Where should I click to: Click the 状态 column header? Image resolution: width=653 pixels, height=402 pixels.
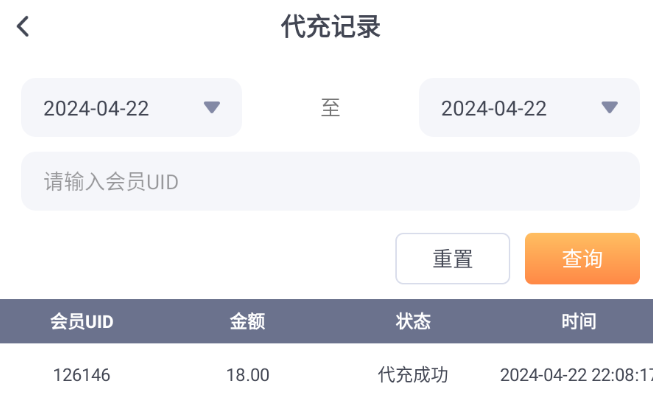click(413, 321)
